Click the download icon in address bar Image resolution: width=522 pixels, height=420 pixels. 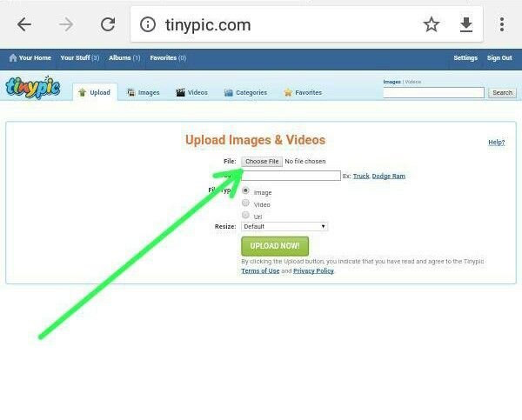click(466, 24)
